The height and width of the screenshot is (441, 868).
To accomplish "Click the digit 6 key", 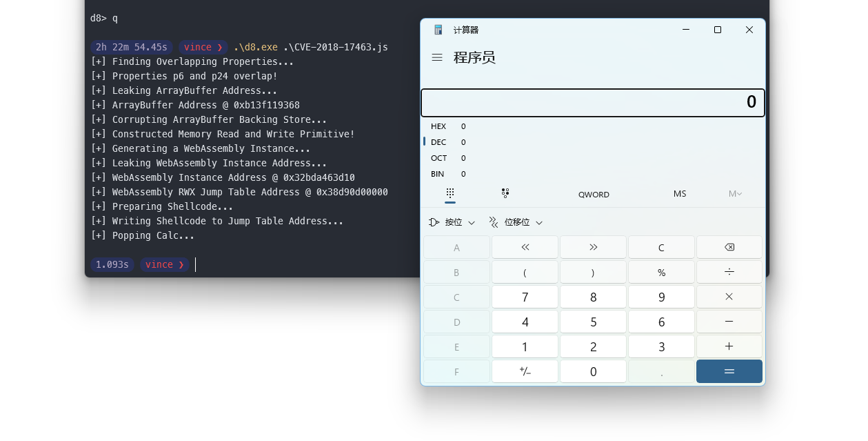I will click(661, 322).
